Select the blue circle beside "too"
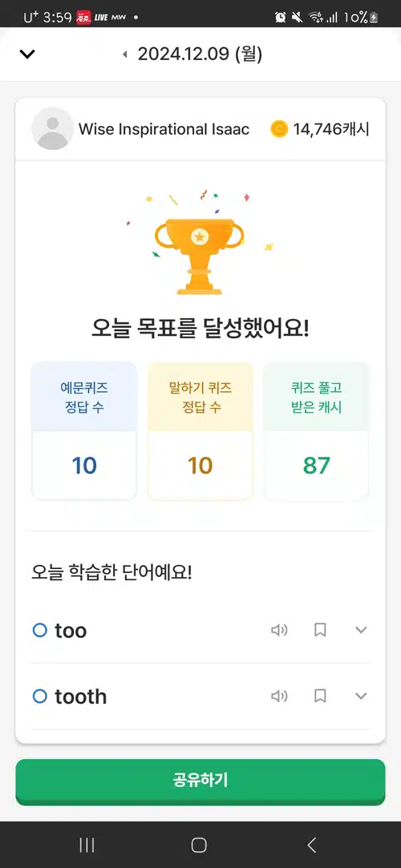 (x=40, y=630)
